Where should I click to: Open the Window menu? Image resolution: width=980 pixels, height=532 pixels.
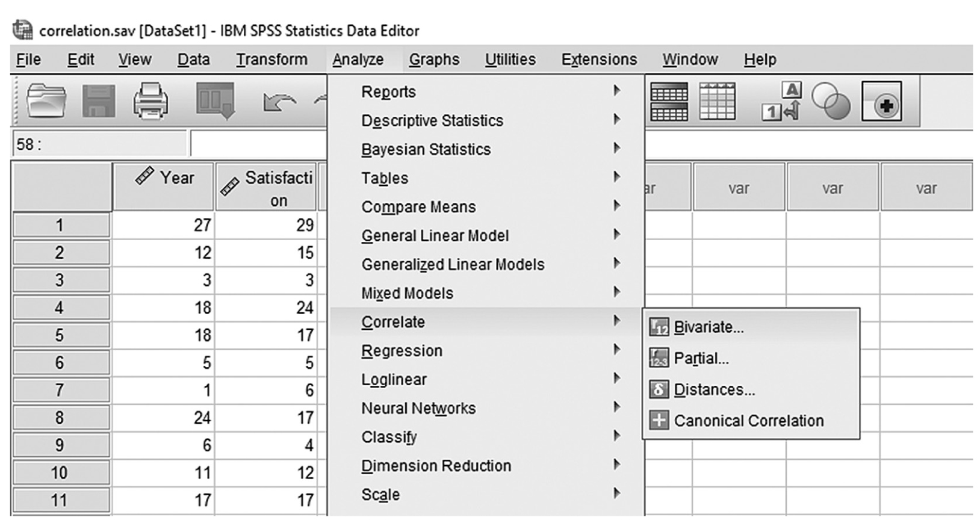[x=690, y=60]
